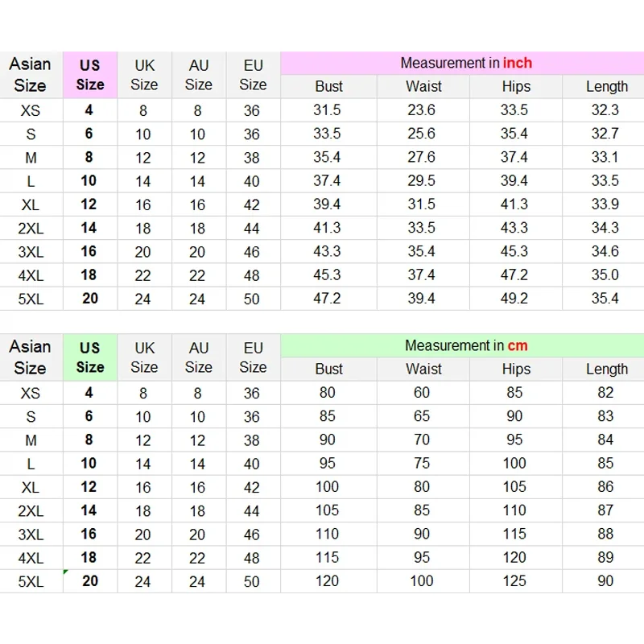The width and height of the screenshot is (644, 644).
Task: Select the 125 hips cell
Action: click(514, 580)
